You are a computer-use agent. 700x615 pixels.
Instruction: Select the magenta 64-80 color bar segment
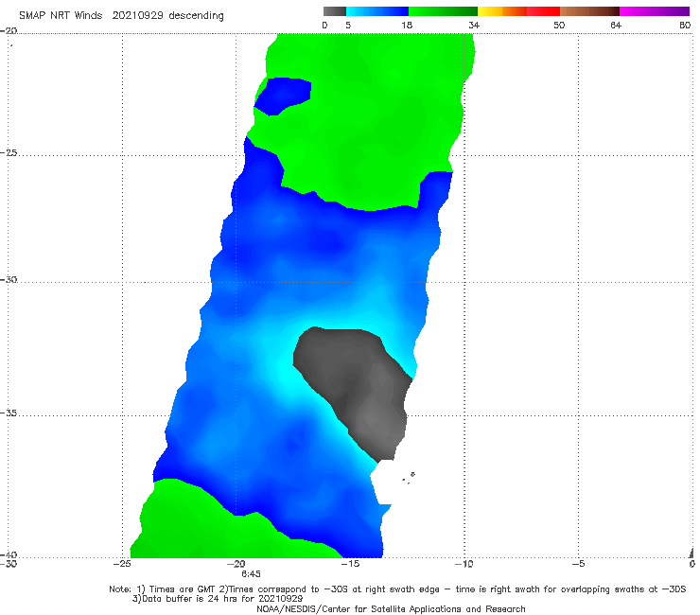(x=655, y=11)
